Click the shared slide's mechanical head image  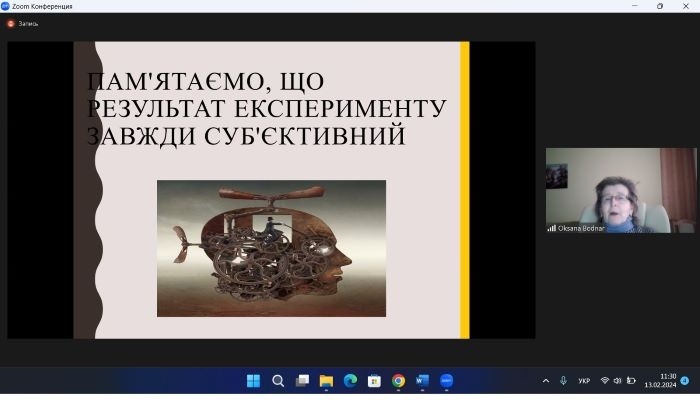(x=271, y=248)
